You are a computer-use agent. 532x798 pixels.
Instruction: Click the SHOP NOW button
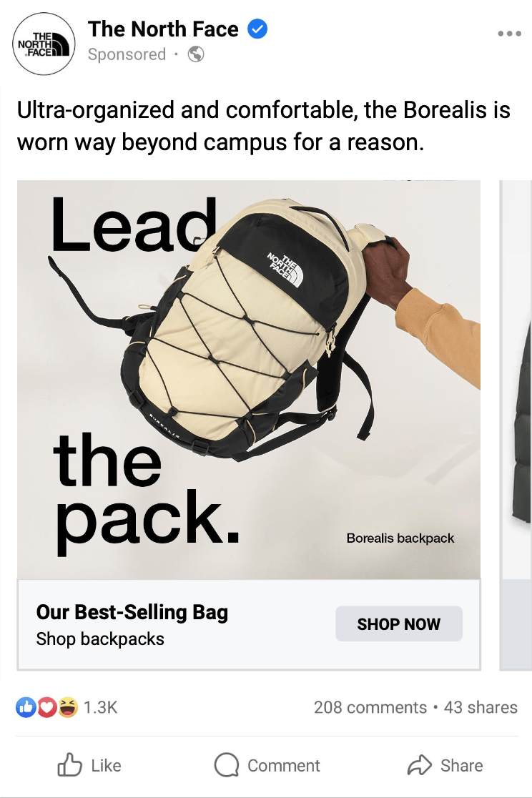(398, 624)
